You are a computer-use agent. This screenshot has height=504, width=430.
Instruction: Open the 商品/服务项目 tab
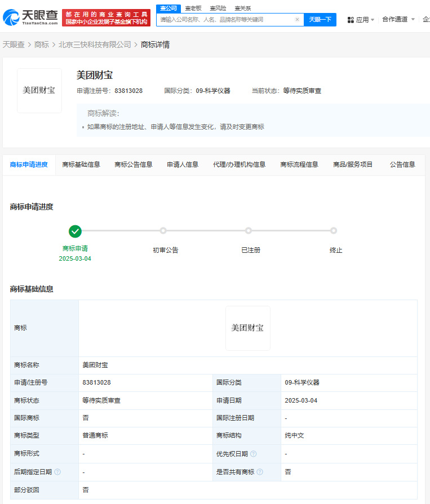coord(353,164)
